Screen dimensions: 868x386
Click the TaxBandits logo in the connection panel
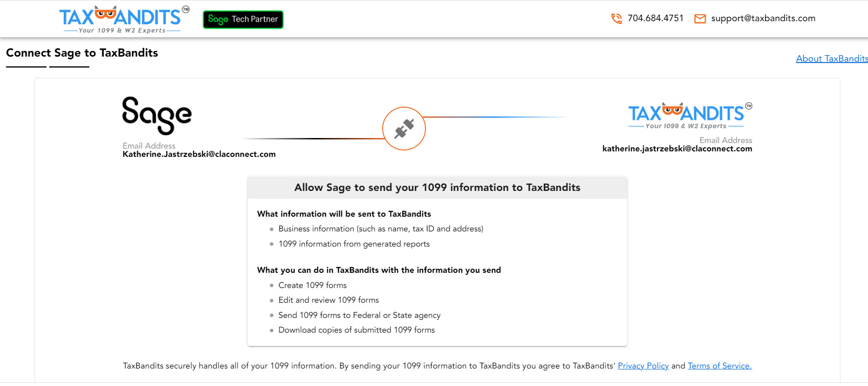pyautogui.click(x=690, y=115)
